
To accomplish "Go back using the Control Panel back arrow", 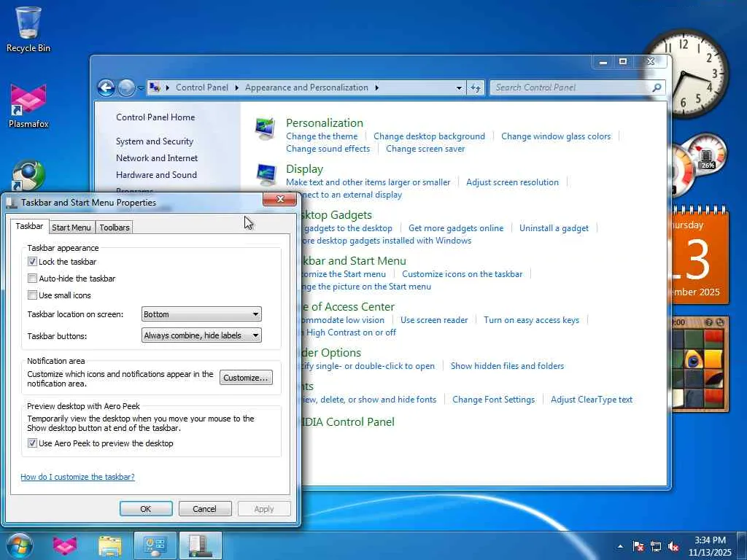I will click(107, 87).
